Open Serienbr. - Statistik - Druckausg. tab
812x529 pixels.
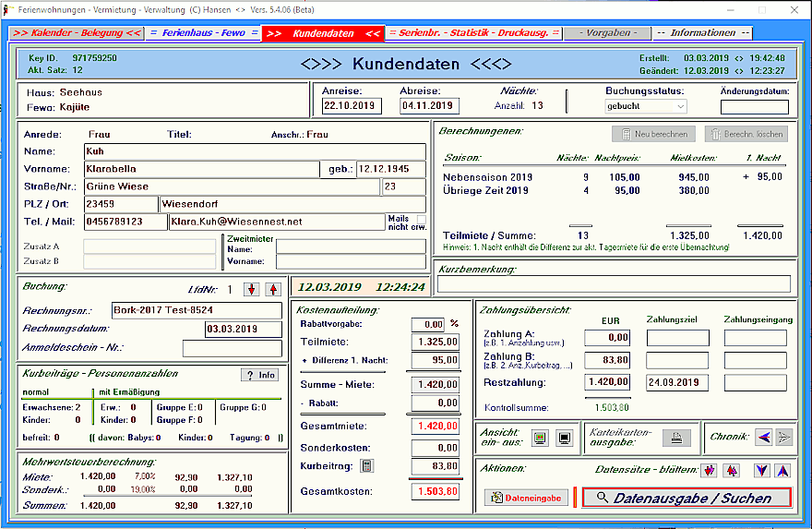coord(474,33)
